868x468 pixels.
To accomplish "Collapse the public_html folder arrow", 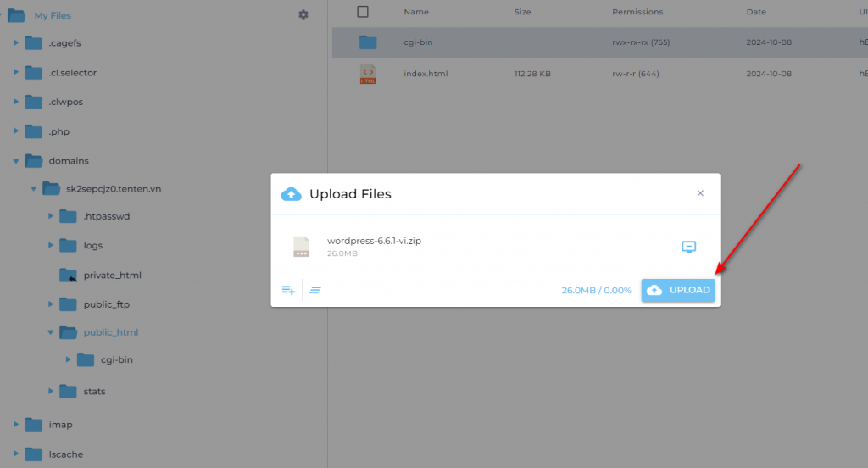I will coord(50,332).
